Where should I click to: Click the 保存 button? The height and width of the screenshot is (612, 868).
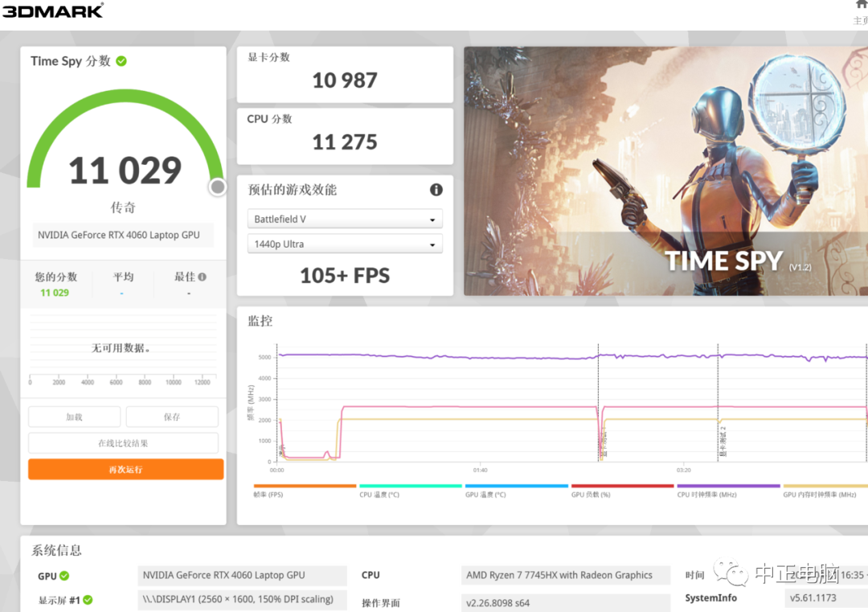[x=172, y=417]
